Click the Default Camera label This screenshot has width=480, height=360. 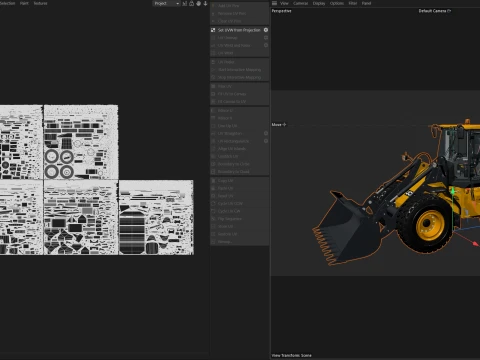(435, 11)
